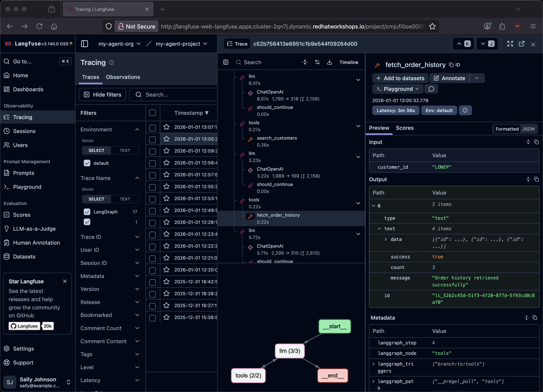Collapse all nodes icon in trace tree
543x392 pixels.
(305, 62)
